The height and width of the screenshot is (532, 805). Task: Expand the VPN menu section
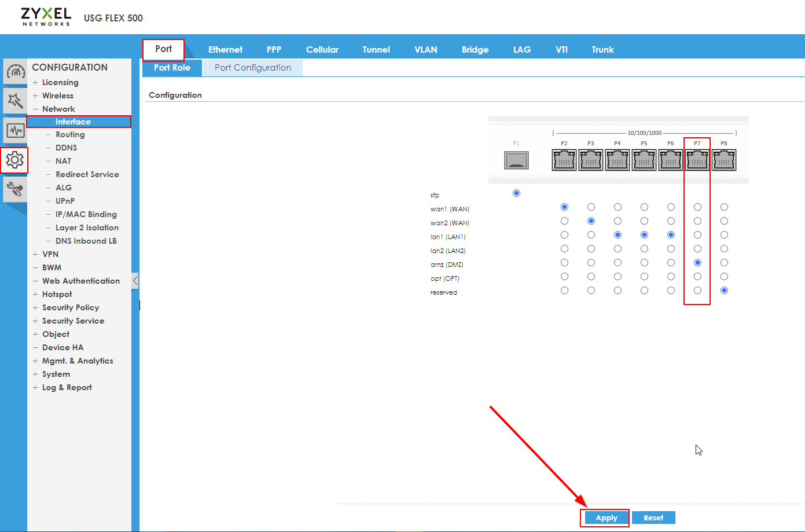tap(35, 254)
